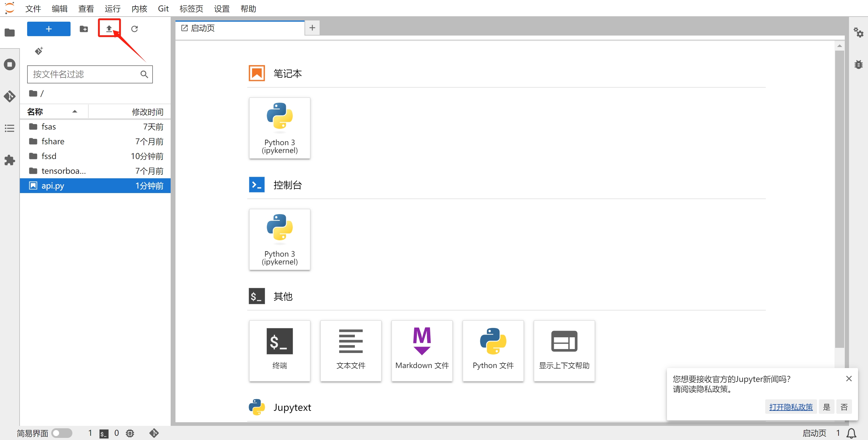Click the root folder breadcrumb icon

[33, 93]
